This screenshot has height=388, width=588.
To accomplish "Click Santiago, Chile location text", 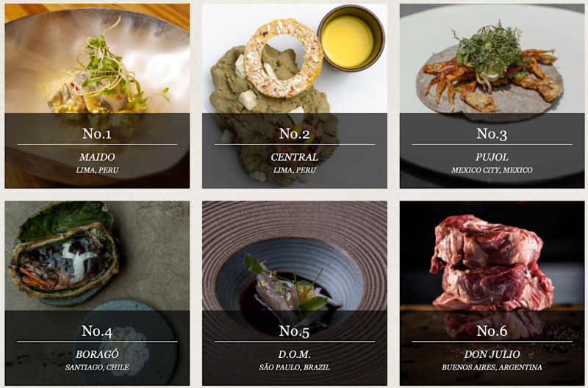I will [x=97, y=367].
